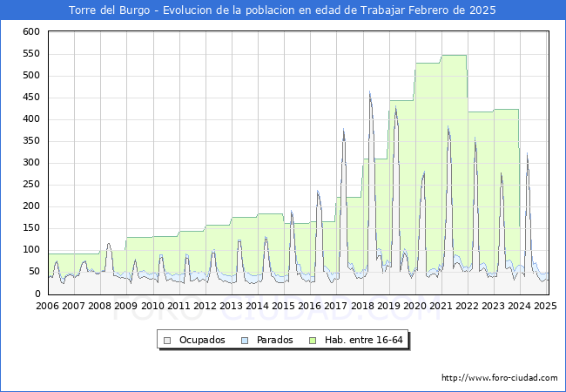The width and height of the screenshot is (566, 392).
Task: Select the Ocupados legend label
Action: pos(202,340)
